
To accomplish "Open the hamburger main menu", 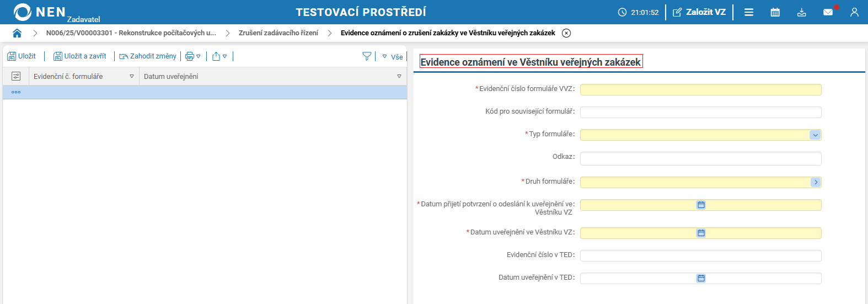I will (x=749, y=12).
